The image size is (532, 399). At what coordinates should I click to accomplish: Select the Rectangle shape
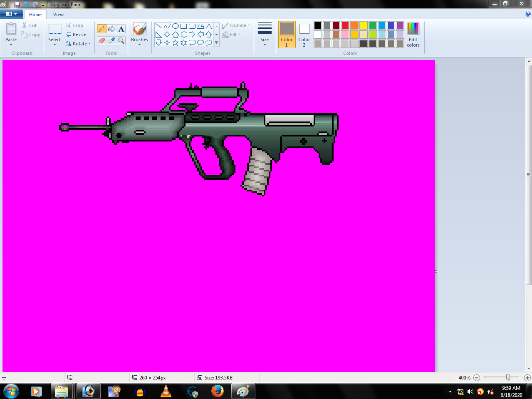click(183, 25)
